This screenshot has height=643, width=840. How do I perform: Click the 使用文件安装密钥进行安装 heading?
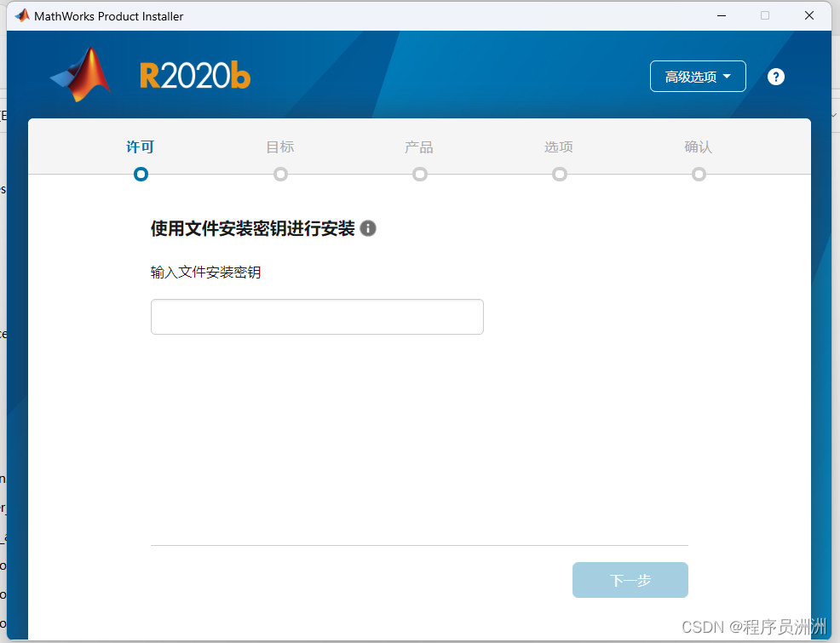pyautogui.click(x=252, y=228)
